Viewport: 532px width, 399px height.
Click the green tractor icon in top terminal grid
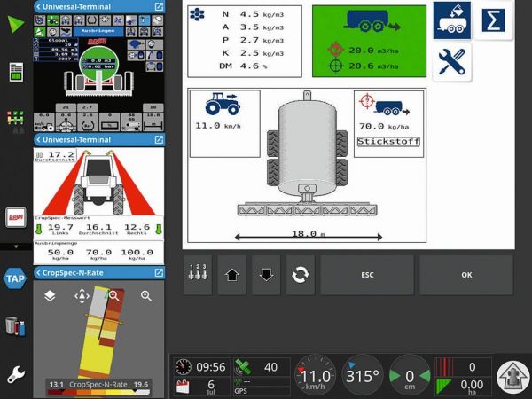(52, 20)
